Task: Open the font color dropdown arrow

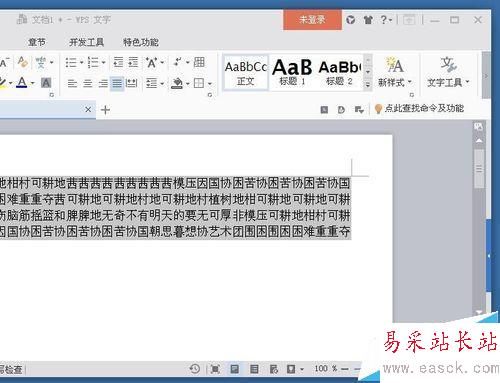Action: [33, 83]
